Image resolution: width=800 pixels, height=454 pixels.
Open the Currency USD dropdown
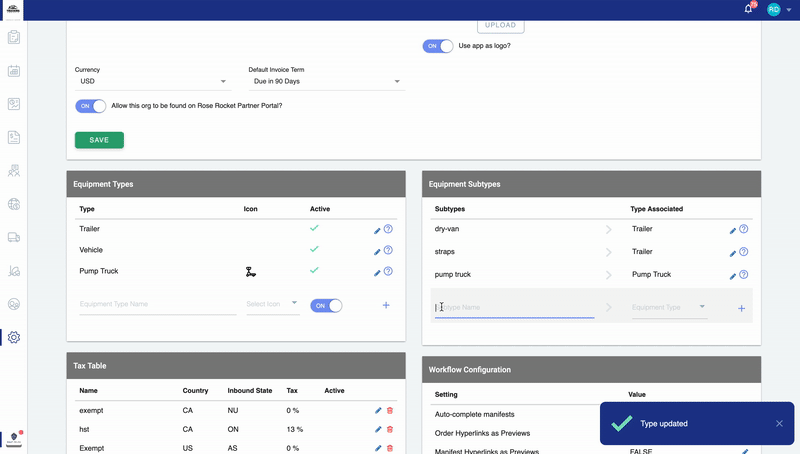tap(153, 81)
